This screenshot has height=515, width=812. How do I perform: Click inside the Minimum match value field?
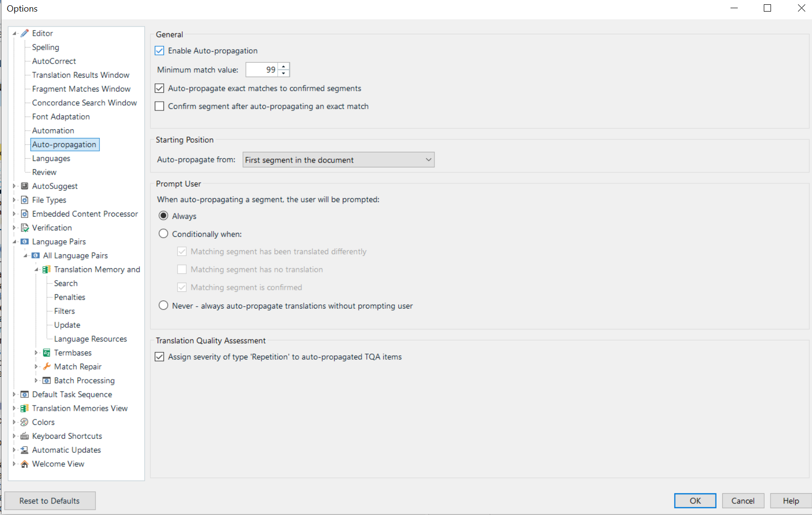[263, 69]
